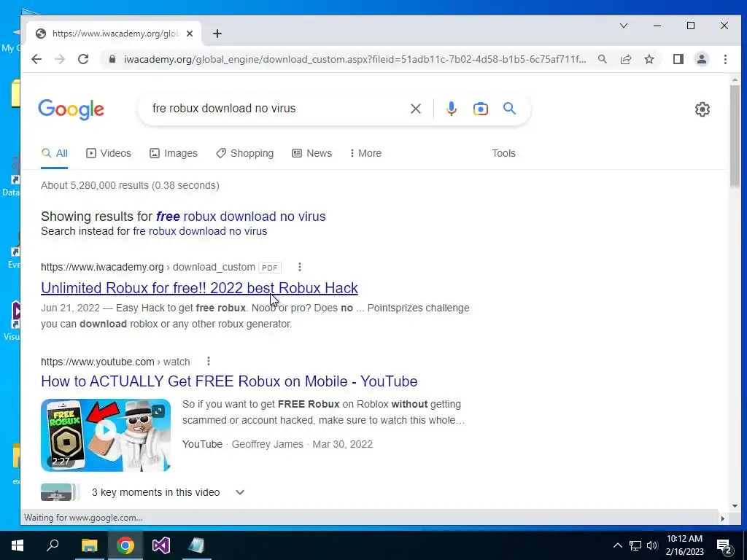This screenshot has height=560, width=747.
Task: View site security lock information
Action: pyautogui.click(x=112, y=59)
